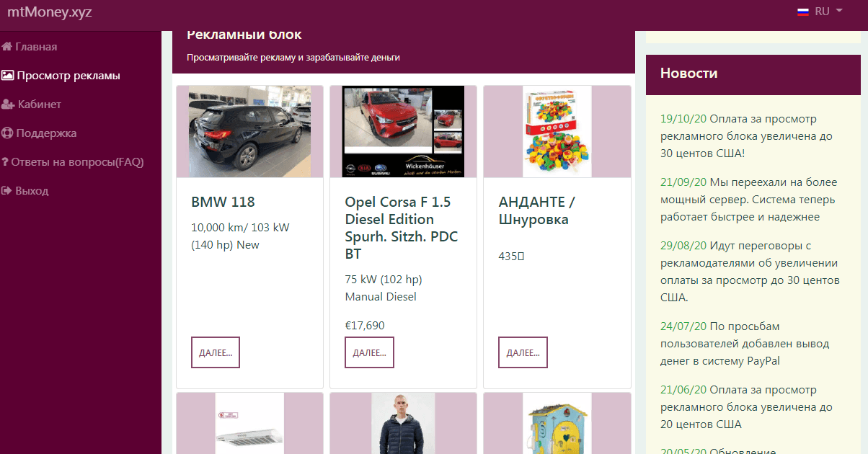The height and width of the screenshot is (454, 868).
Task: Click the dropdown caret next to RU
Action: pos(839,12)
